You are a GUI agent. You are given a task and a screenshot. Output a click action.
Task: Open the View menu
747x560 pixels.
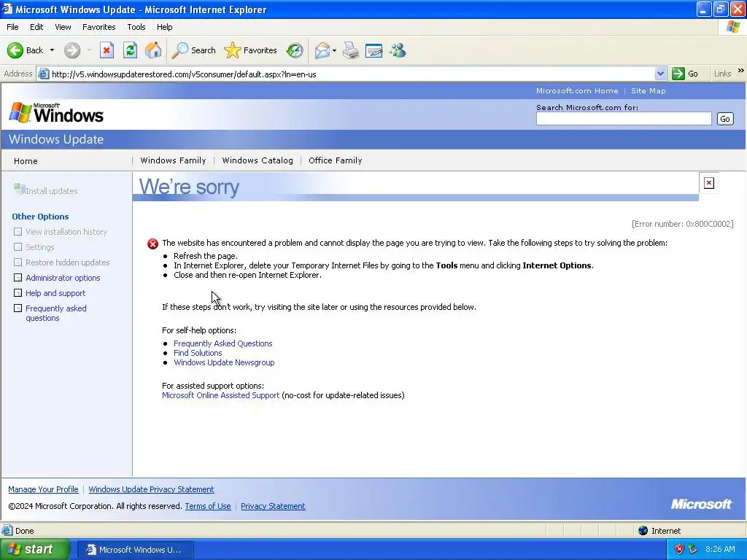[x=63, y=27]
